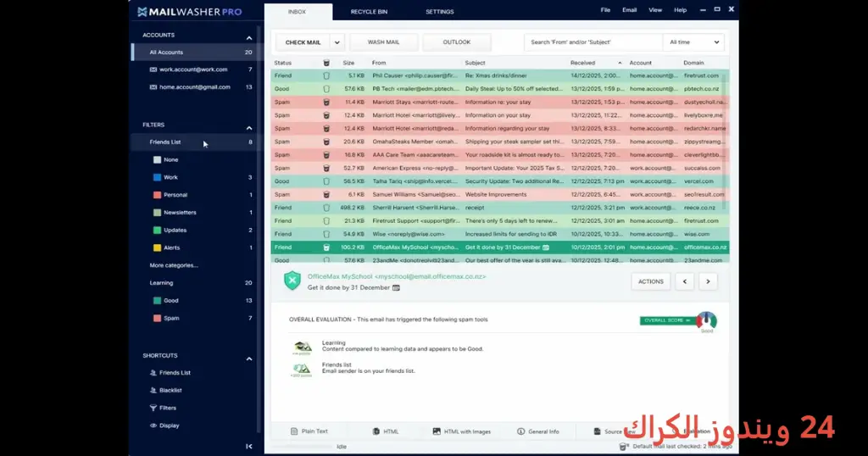Click the Check Mail button
The height and width of the screenshot is (456, 868).
click(x=303, y=42)
